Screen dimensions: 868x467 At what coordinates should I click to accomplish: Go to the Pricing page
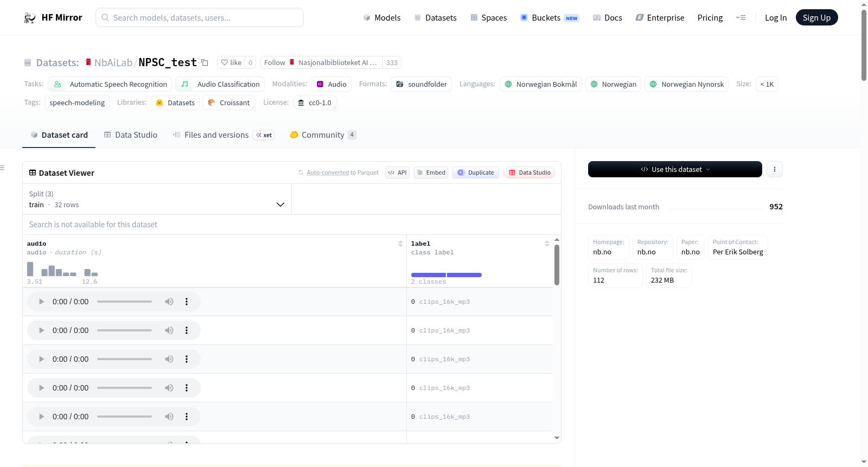(710, 17)
